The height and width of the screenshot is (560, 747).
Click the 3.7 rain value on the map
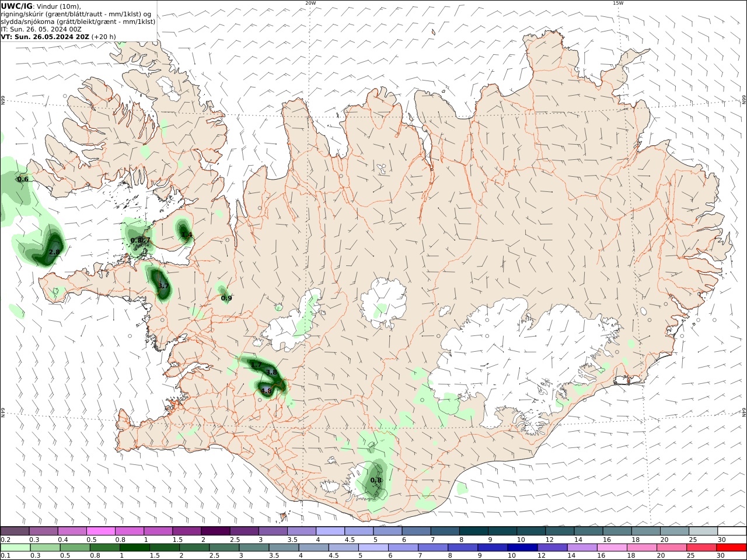(163, 286)
